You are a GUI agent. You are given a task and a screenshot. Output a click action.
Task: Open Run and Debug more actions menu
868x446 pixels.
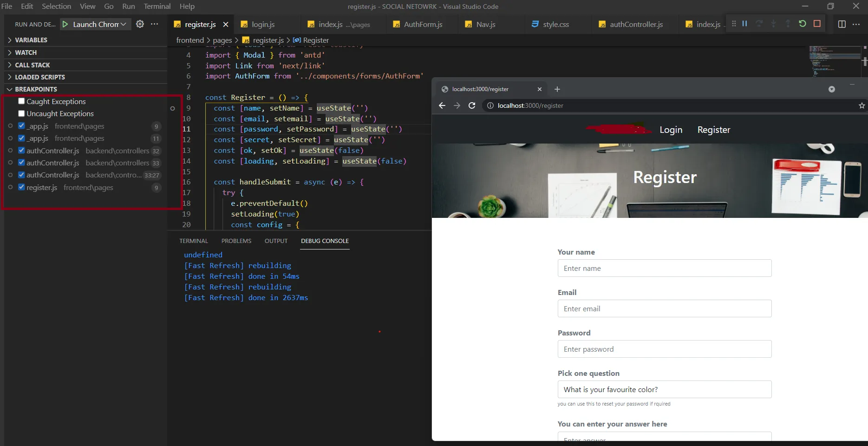point(155,24)
